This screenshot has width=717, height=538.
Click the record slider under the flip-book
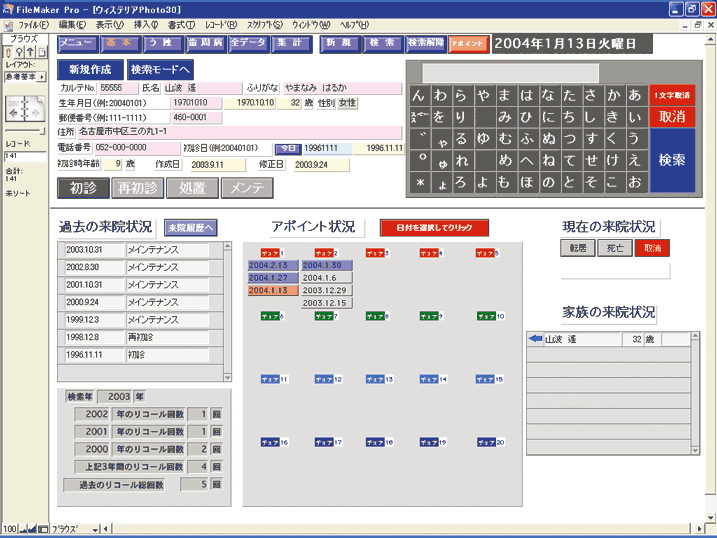pos(24,130)
